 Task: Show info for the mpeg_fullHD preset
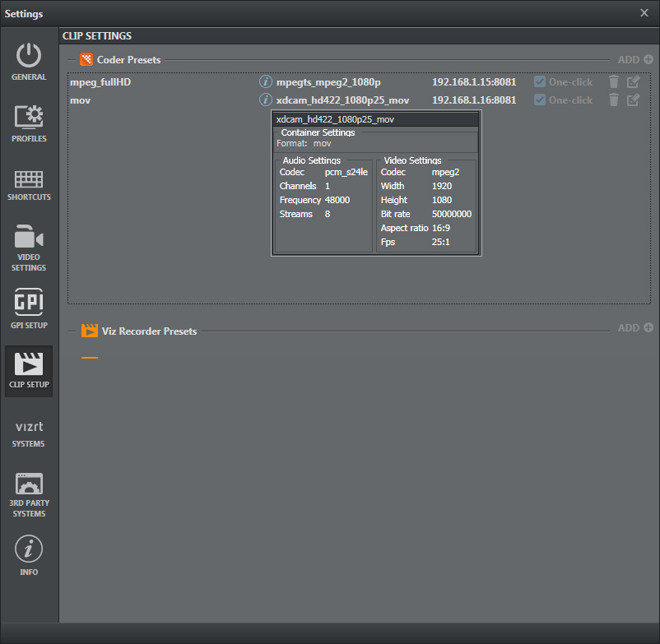[x=266, y=82]
